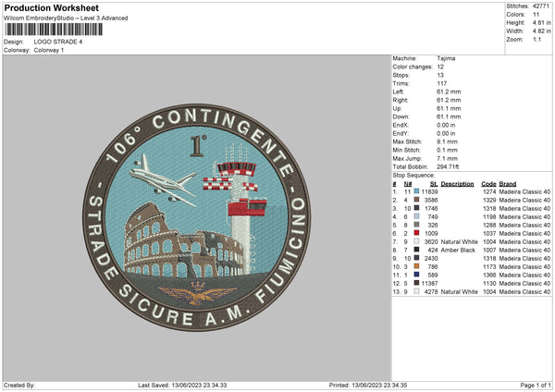The image size is (555, 392).
Task: Click the Max Stitch value 9.1 mm
Action: (x=447, y=141)
